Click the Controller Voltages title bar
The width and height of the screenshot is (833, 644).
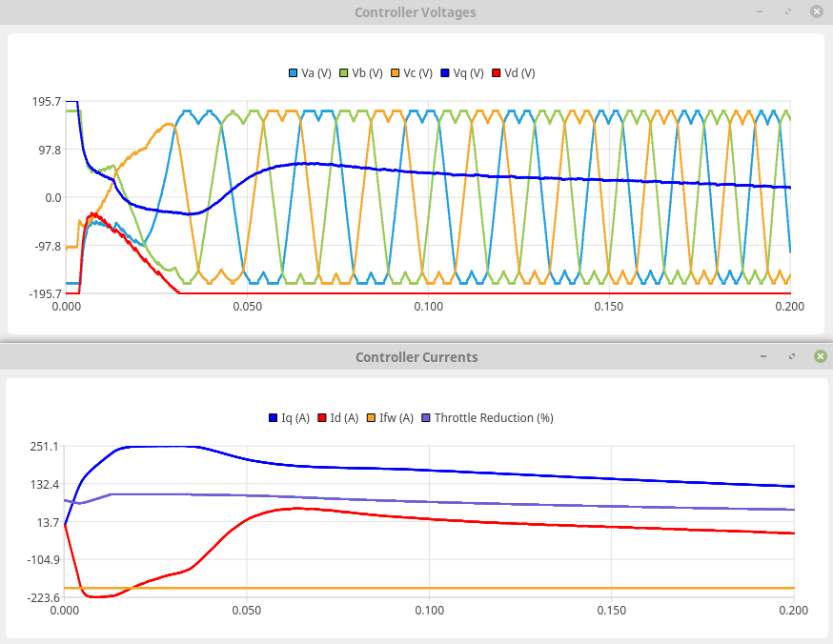tap(416, 12)
